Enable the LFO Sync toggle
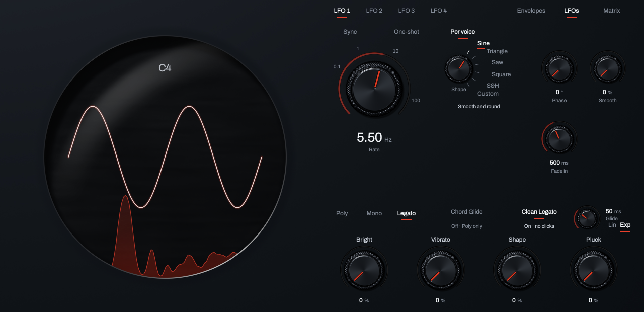This screenshot has height=312, width=644. 350,32
